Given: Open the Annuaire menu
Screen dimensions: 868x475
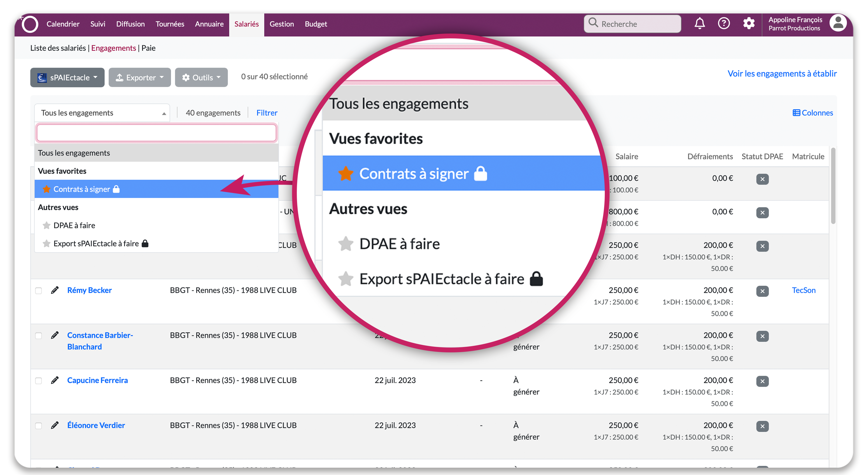Looking at the screenshot, I should (209, 24).
